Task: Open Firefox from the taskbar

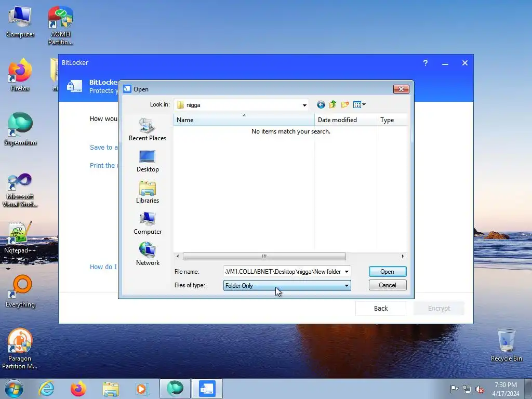Action: (x=78, y=389)
